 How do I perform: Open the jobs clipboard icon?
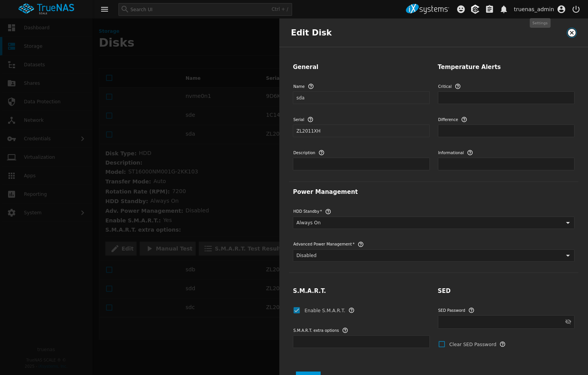point(489,9)
